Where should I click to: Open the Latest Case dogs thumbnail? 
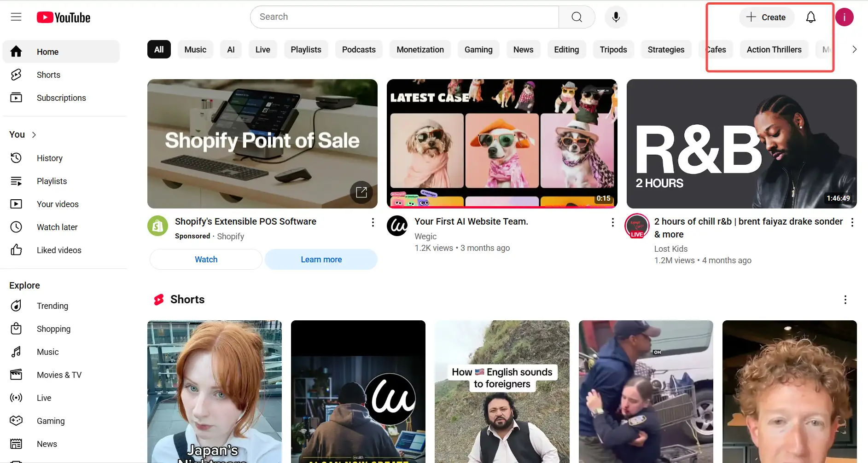pyautogui.click(x=502, y=144)
